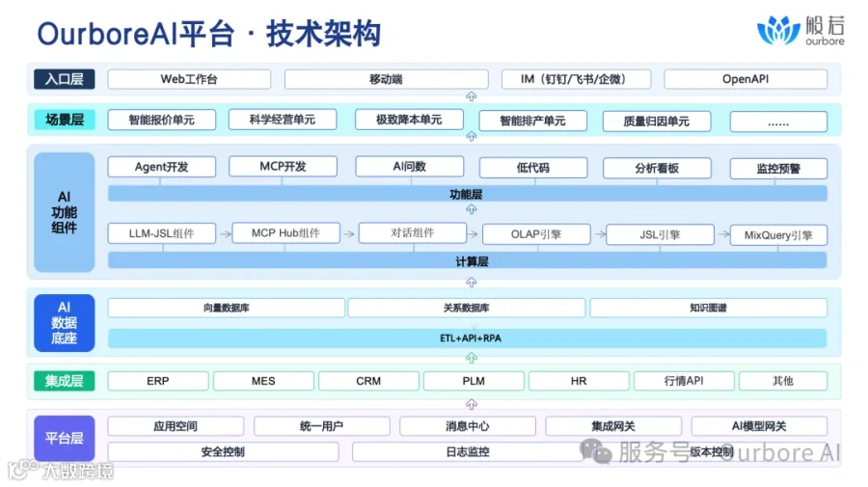Click 行情API box
This screenshot has height=487, width=868.
point(684,381)
